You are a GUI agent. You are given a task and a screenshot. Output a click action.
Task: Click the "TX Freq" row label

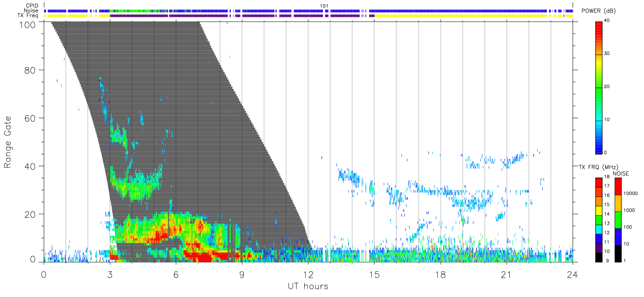(x=28, y=15)
